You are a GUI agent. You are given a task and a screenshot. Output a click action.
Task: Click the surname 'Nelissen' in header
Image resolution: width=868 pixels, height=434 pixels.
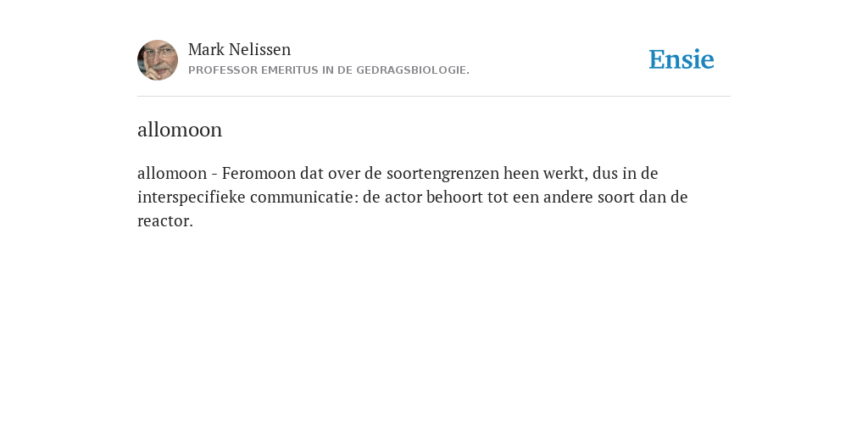259,49
